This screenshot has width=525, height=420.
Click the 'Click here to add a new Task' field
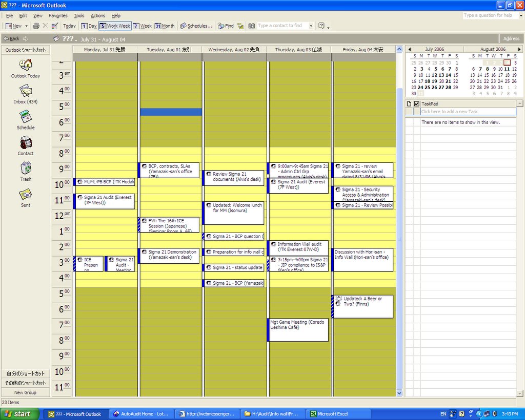[468, 112]
